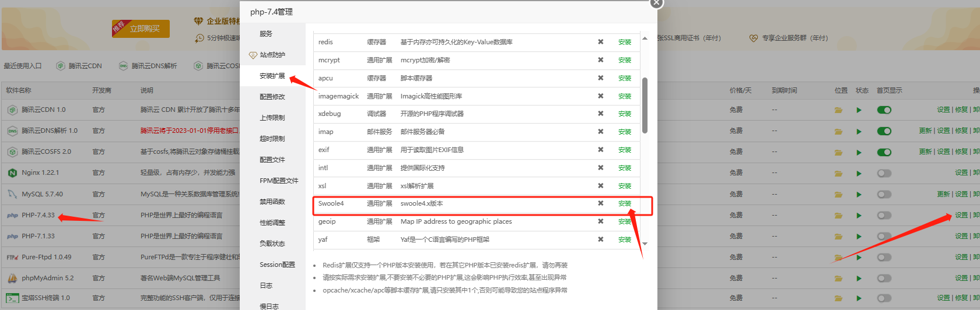Open 站点防护 in the PHP manager sidebar
The height and width of the screenshot is (310, 980).
click(272, 55)
